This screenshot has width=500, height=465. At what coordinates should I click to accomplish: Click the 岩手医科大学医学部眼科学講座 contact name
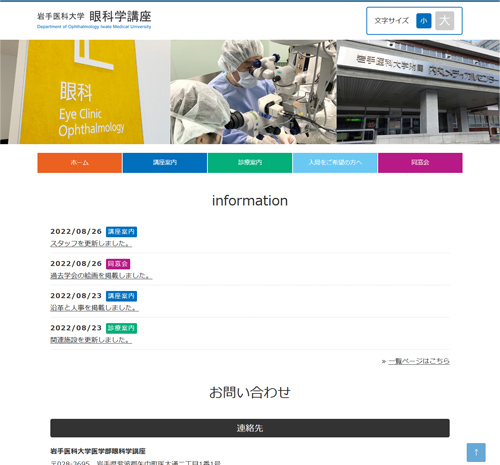click(98, 451)
